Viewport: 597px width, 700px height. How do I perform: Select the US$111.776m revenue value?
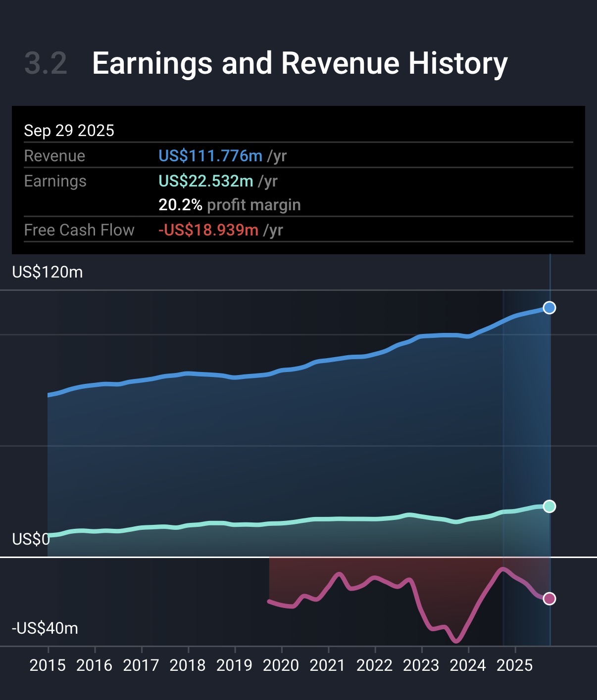tap(210, 156)
